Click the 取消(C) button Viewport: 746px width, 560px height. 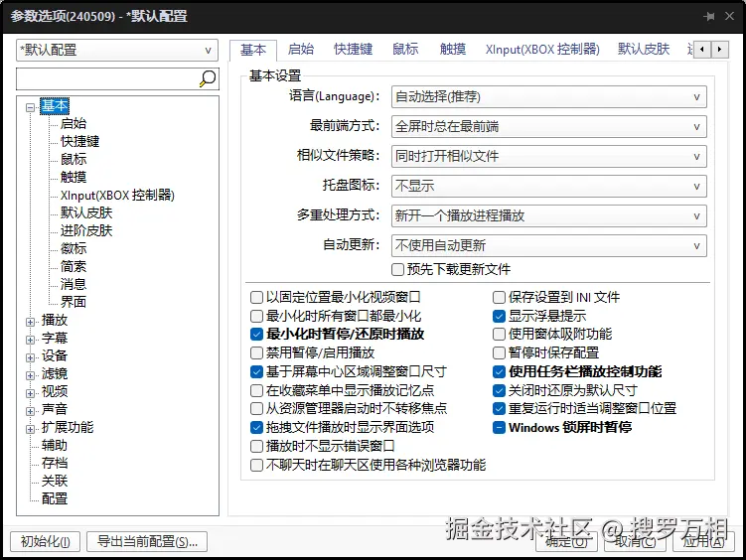point(635,541)
